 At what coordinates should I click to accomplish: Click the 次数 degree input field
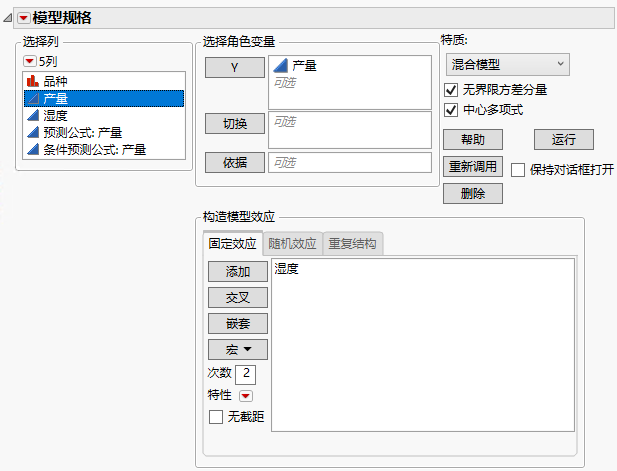click(x=246, y=374)
